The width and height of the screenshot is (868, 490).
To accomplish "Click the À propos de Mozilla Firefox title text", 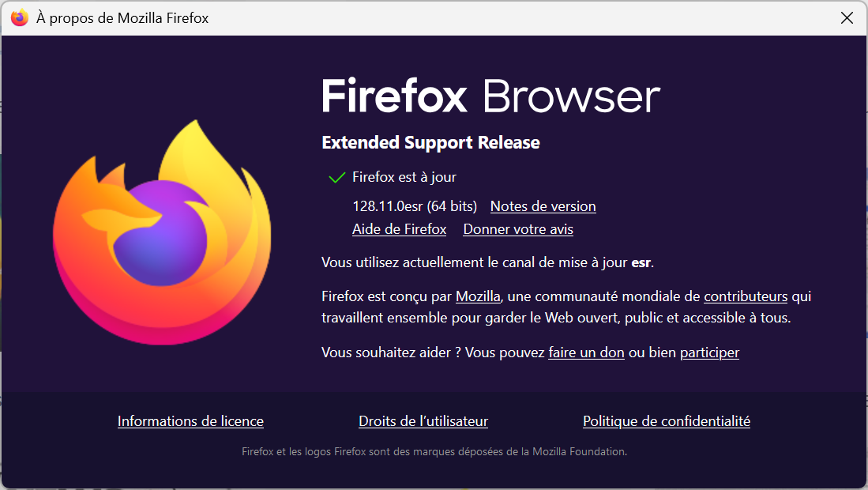I will click(122, 18).
